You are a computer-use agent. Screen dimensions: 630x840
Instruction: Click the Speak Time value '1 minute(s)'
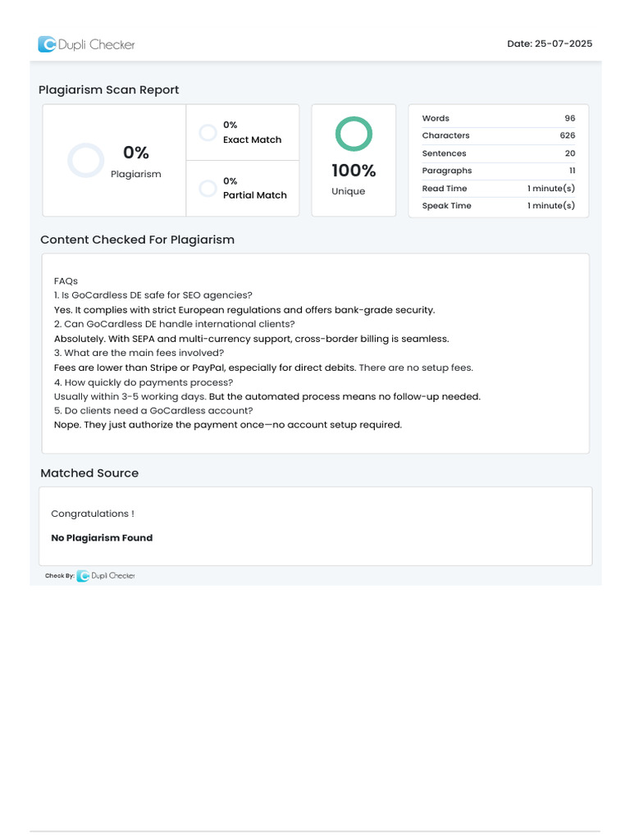[551, 205]
